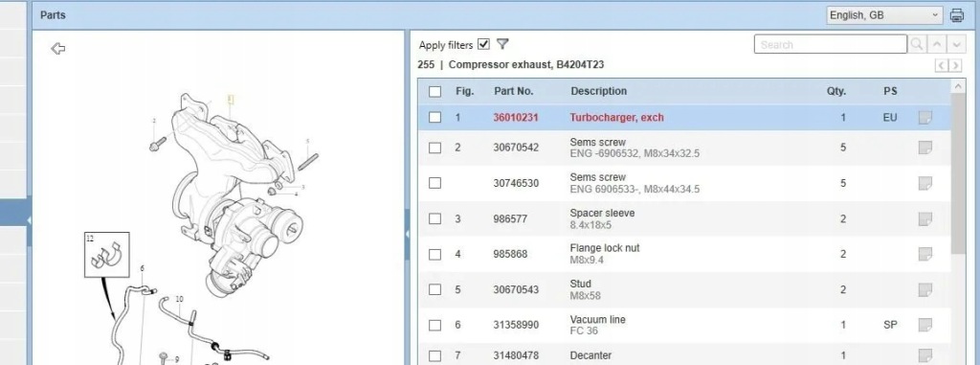
Task: Click the EU value in PS column
Action: pos(890,117)
